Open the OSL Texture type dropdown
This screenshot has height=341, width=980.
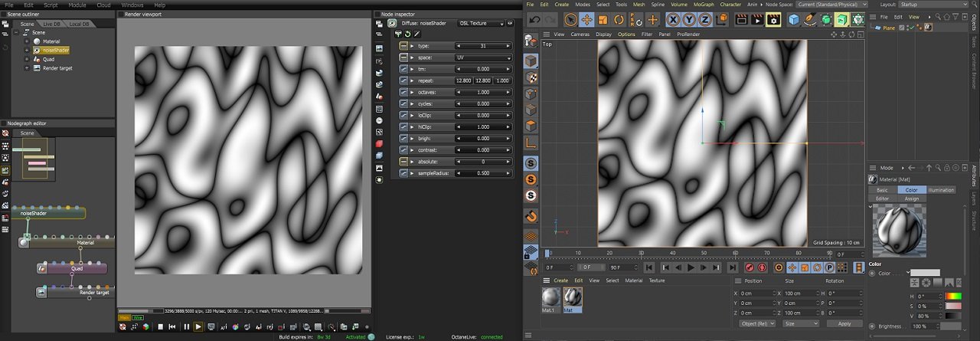pyautogui.click(x=482, y=24)
